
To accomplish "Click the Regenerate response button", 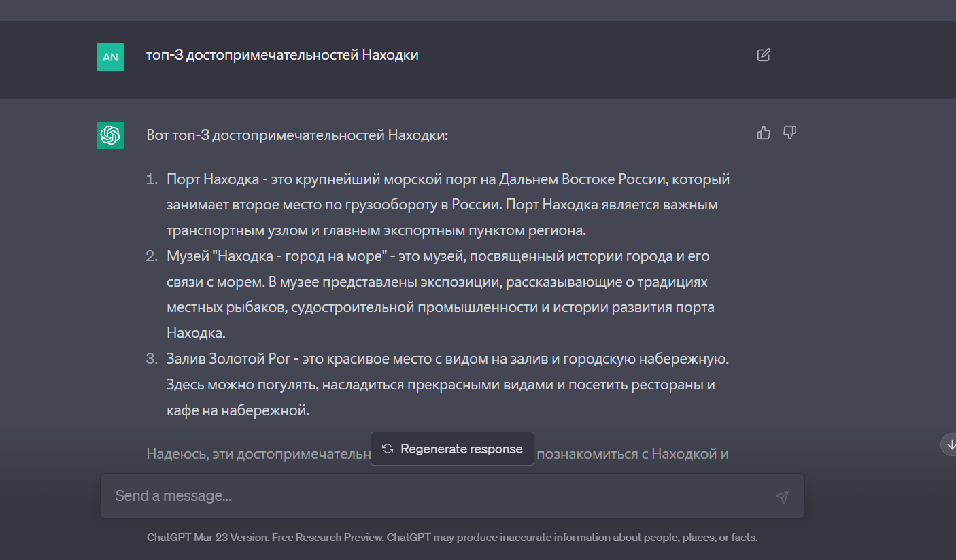I will [452, 449].
